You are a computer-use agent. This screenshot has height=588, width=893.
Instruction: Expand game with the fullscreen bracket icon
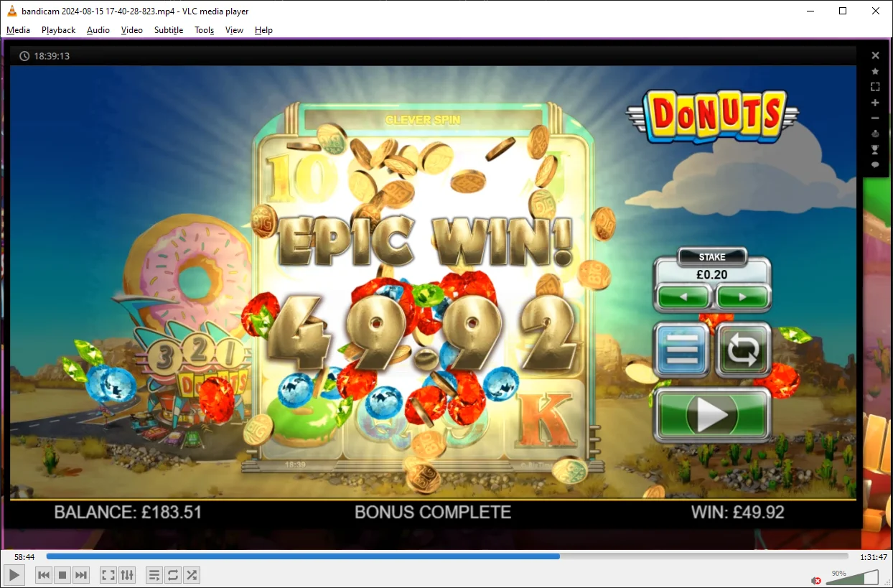875,87
